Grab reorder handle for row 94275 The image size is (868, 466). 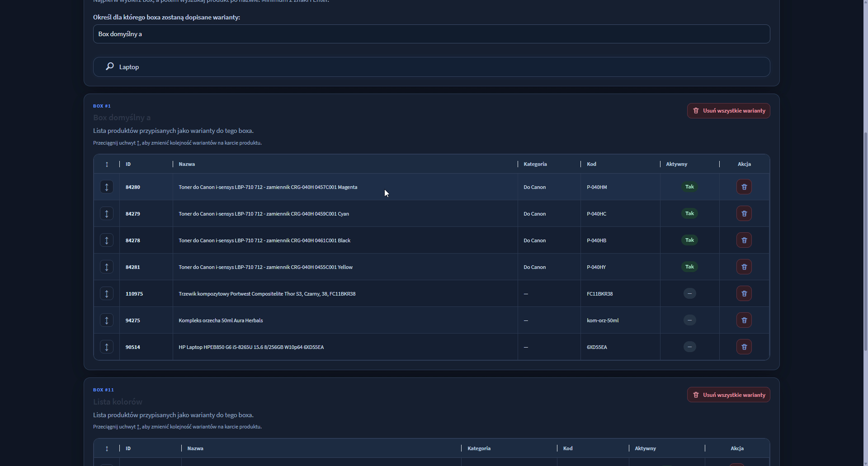[x=107, y=320]
